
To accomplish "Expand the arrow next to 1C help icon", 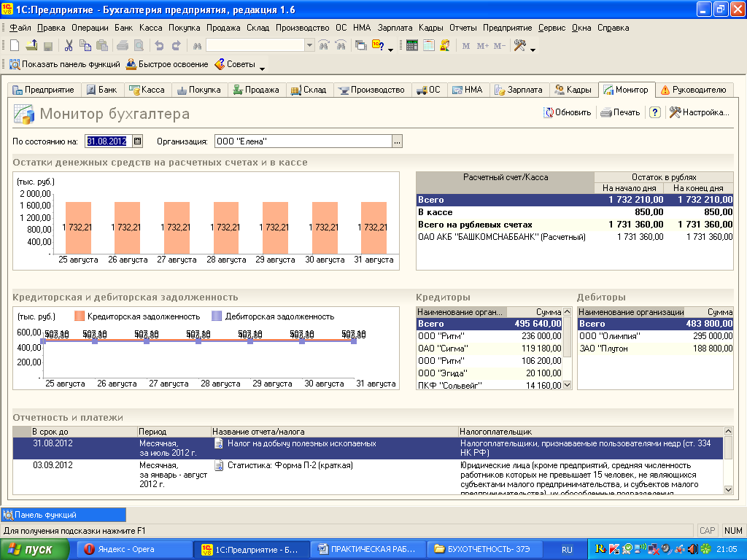I will (391, 50).
